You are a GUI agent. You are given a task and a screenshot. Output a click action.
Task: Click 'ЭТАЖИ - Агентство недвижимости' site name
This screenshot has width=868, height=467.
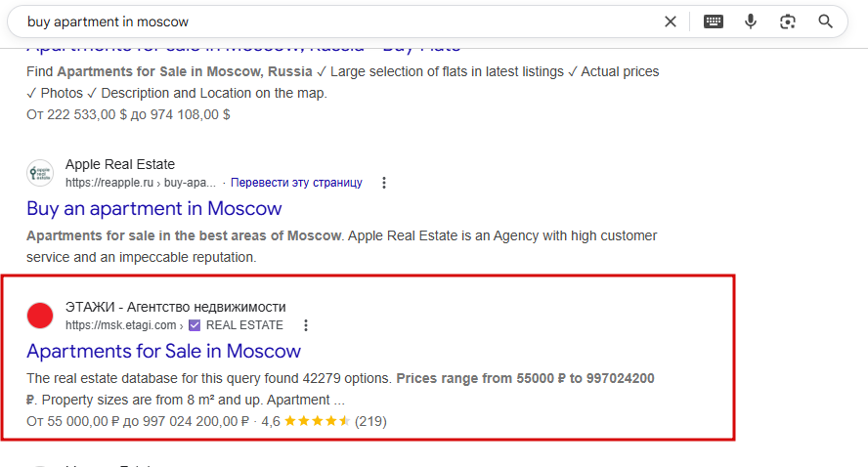pos(176,307)
